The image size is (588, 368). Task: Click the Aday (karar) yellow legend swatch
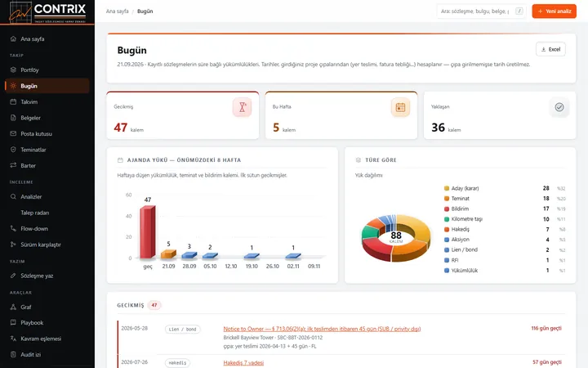pos(446,188)
